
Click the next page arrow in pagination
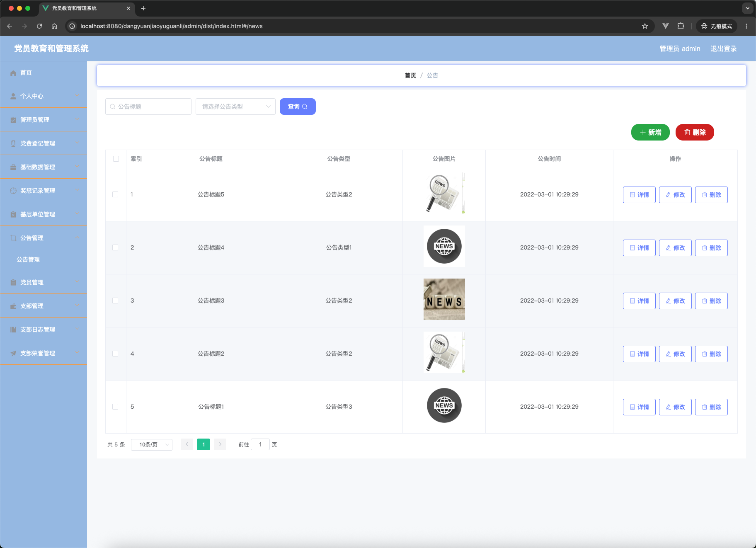[x=220, y=444]
